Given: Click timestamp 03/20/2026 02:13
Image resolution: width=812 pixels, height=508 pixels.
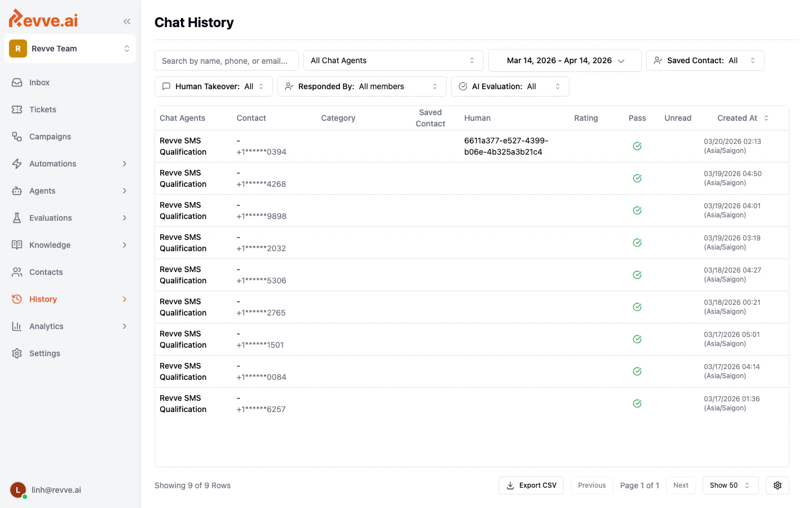Looking at the screenshot, I should [732, 142].
